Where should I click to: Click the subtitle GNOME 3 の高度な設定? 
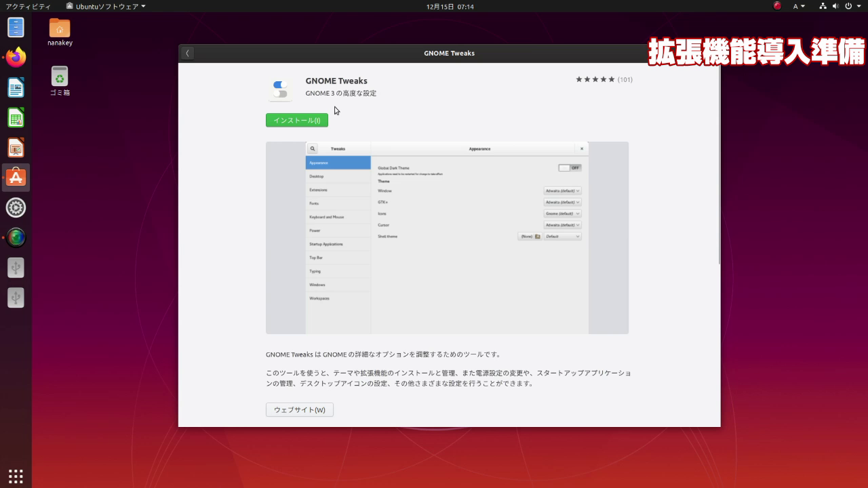click(341, 93)
